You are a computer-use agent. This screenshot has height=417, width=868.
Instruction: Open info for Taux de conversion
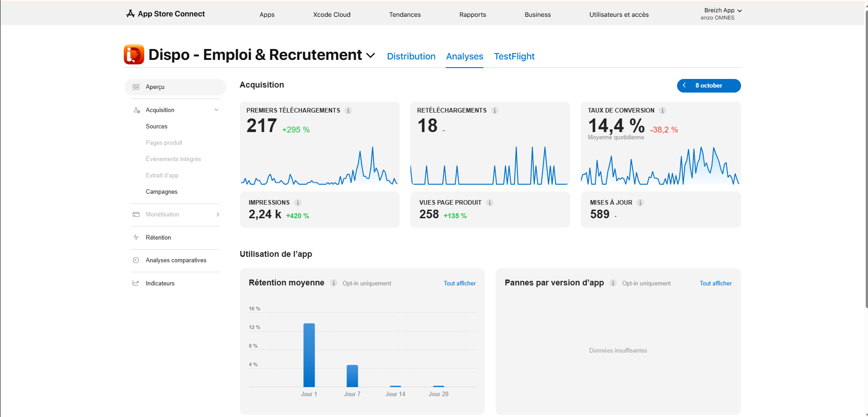[x=663, y=110]
